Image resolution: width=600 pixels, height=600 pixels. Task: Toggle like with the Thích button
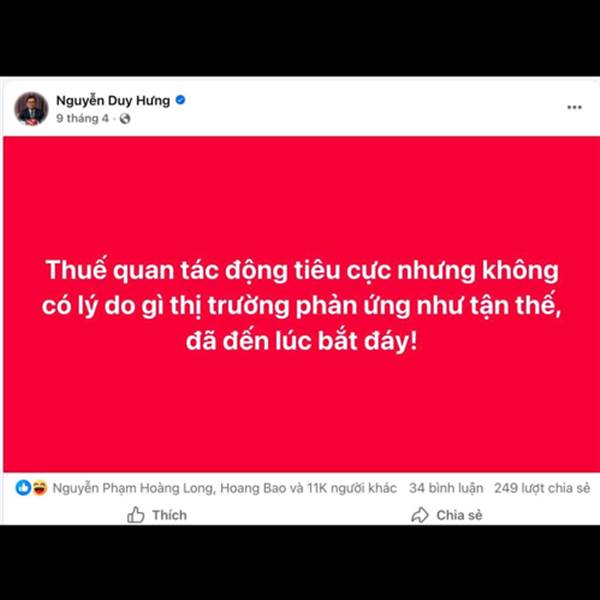point(157,515)
